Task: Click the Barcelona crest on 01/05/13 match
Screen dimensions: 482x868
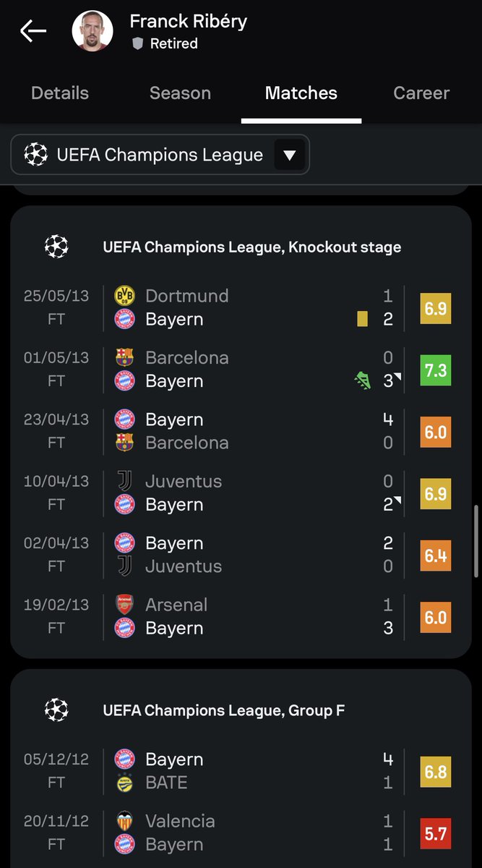Action: pyautogui.click(x=124, y=357)
